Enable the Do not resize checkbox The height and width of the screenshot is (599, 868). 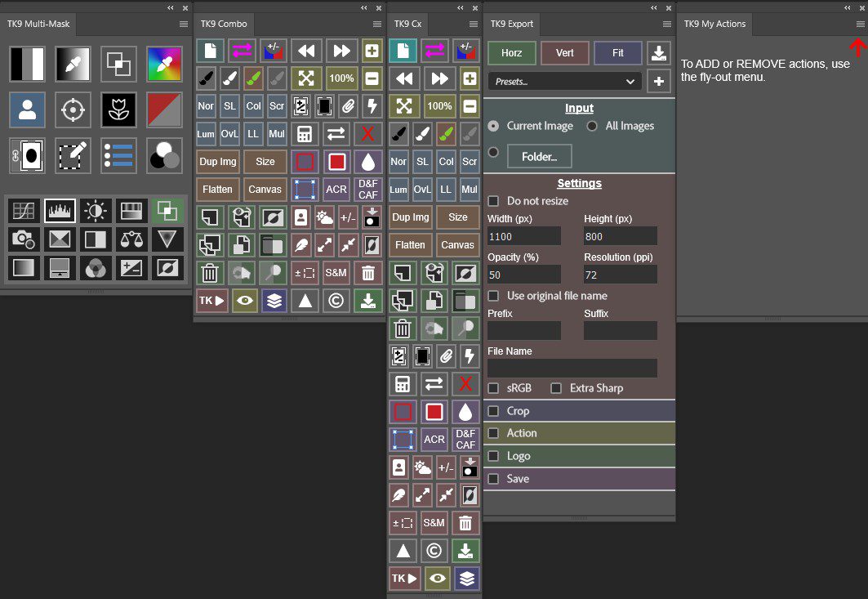click(x=493, y=201)
